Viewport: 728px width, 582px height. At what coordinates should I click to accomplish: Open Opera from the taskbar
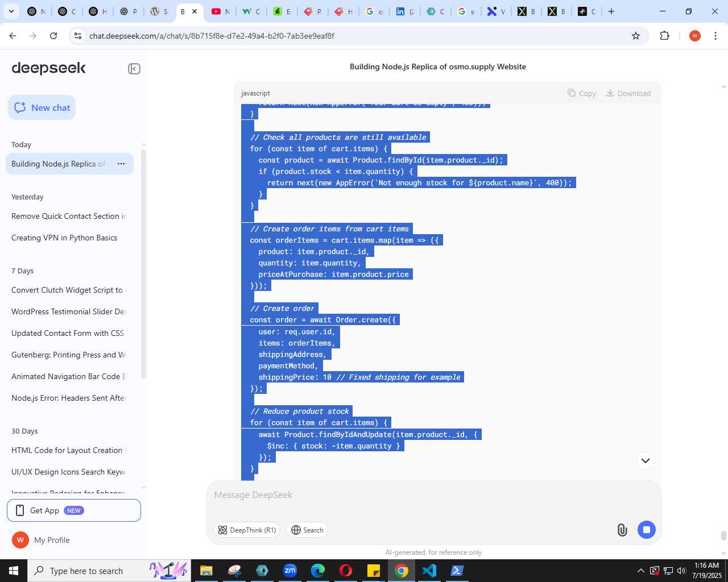346,571
